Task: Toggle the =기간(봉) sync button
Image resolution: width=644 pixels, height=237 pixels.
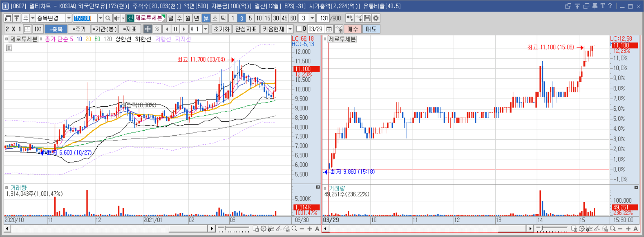Action: click(x=104, y=29)
